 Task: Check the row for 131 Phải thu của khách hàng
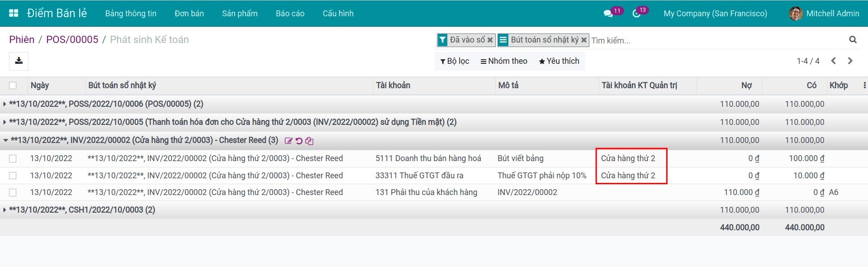[13, 192]
